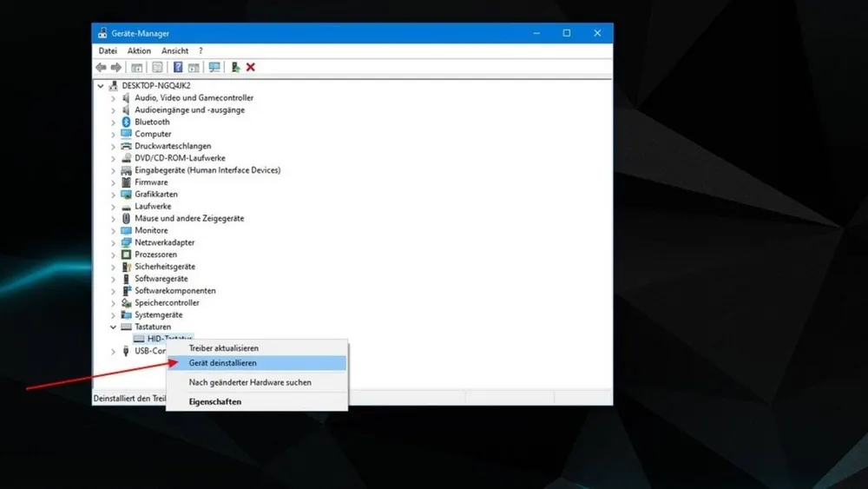The height and width of the screenshot is (489, 868).
Task: Expand the Bluetooth chevron
Action: point(113,122)
